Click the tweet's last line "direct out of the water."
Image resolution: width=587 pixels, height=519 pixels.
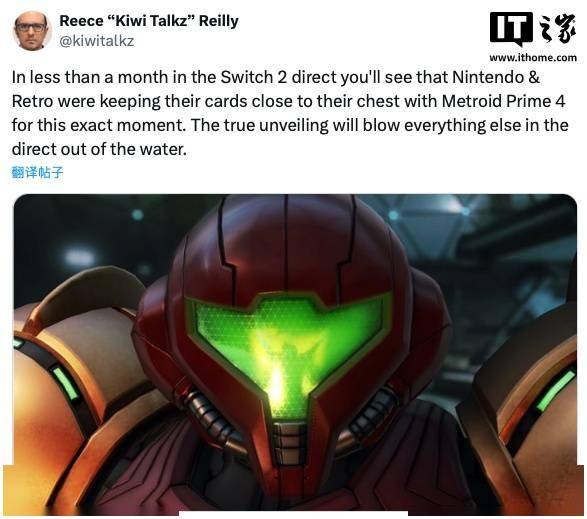click(99, 149)
